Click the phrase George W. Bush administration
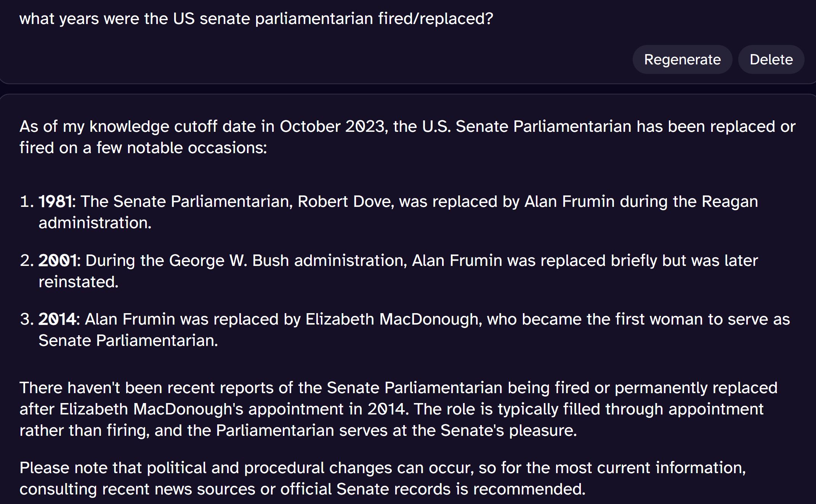Image resolution: width=816 pixels, height=504 pixels. (286, 261)
